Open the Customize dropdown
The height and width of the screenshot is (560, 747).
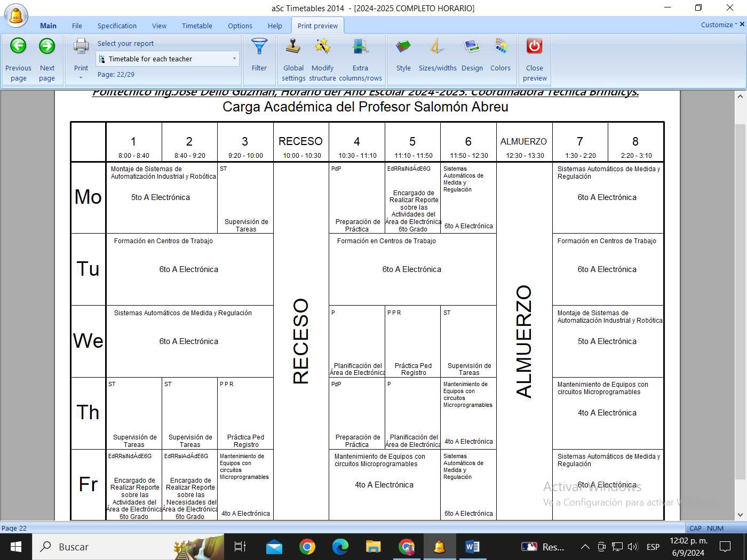point(719,25)
